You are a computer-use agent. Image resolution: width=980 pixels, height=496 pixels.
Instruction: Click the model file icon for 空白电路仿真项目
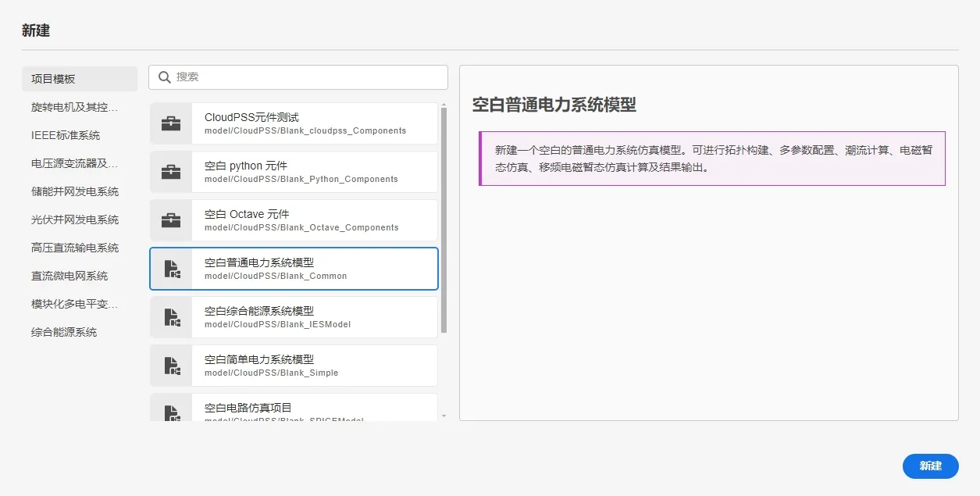(x=171, y=411)
